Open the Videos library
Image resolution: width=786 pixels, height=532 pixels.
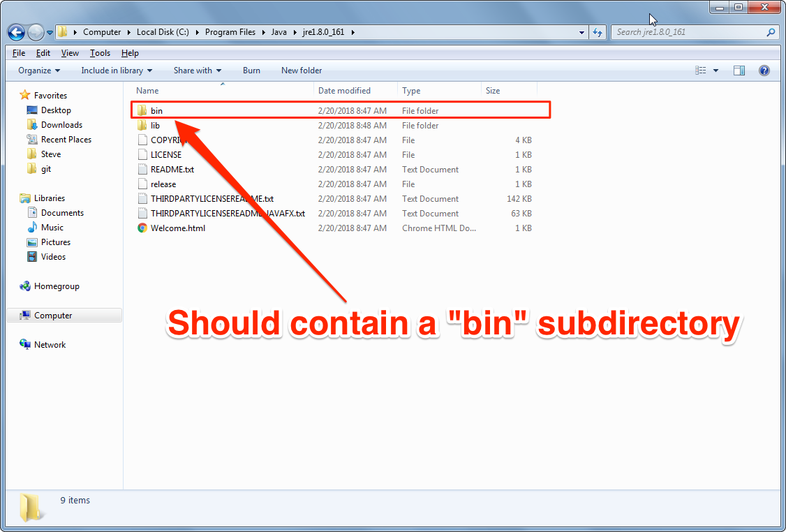(53, 257)
